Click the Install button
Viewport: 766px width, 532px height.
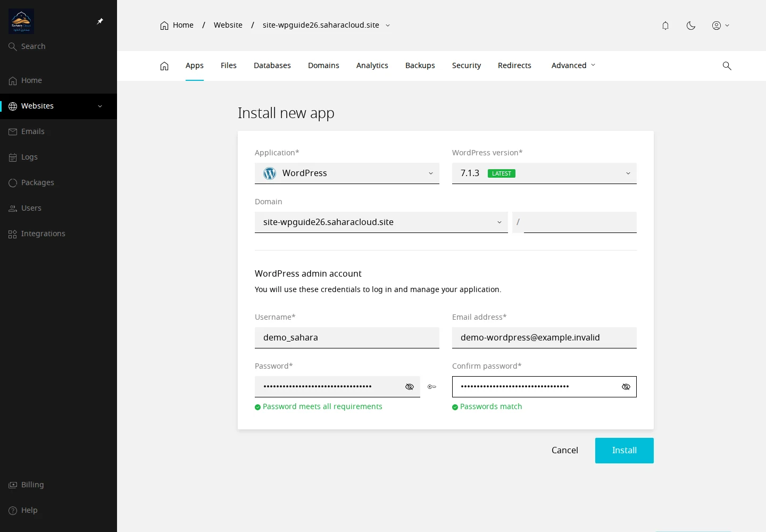pos(625,451)
